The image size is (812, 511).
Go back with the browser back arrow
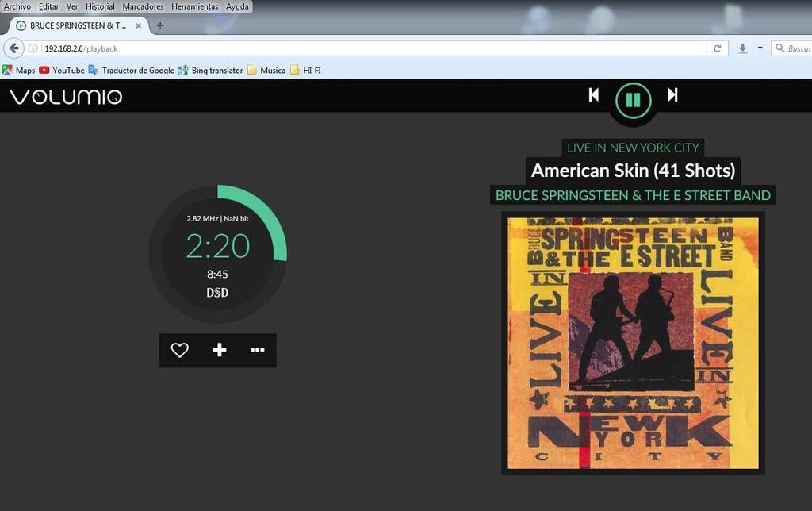coord(13,48)
